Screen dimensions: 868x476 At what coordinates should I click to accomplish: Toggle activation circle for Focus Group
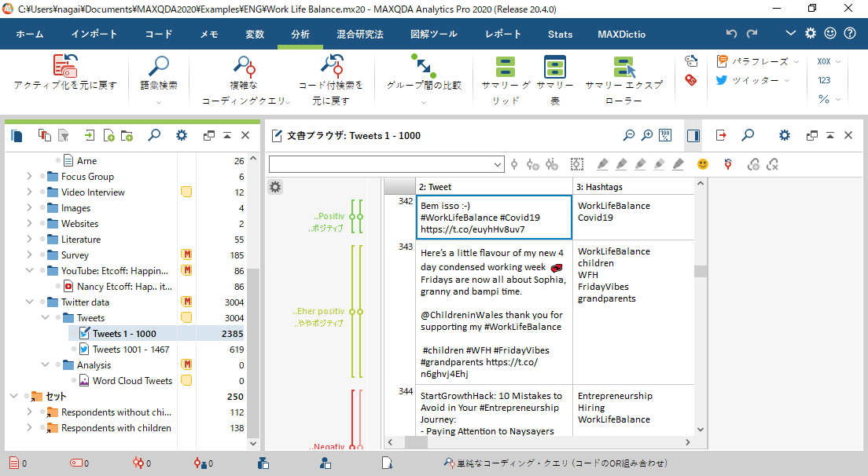coord(42,177)
